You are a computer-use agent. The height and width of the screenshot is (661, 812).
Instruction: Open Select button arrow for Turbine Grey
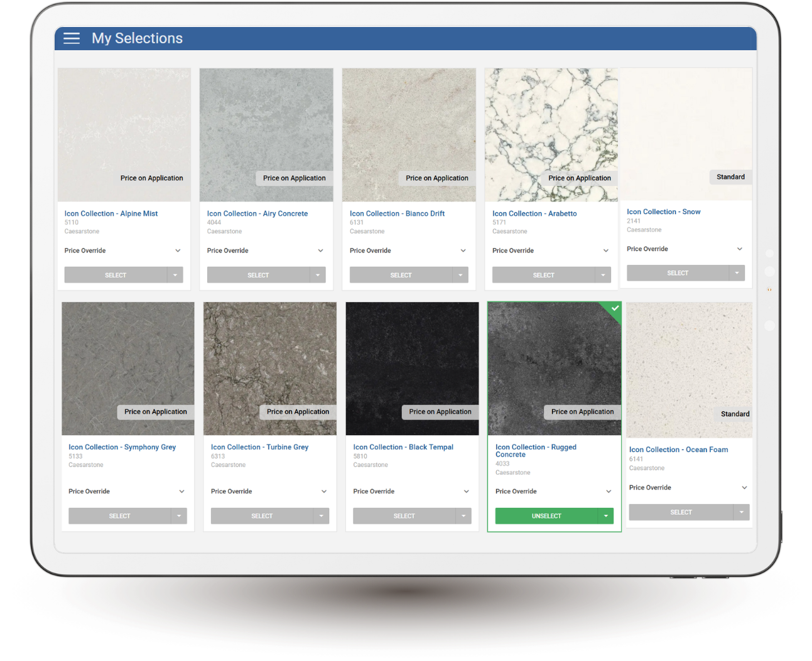322,516
